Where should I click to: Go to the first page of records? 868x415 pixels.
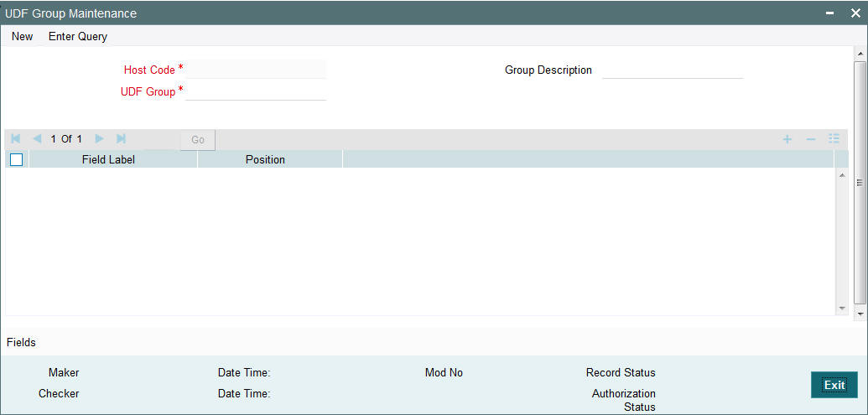pos(15,139)
